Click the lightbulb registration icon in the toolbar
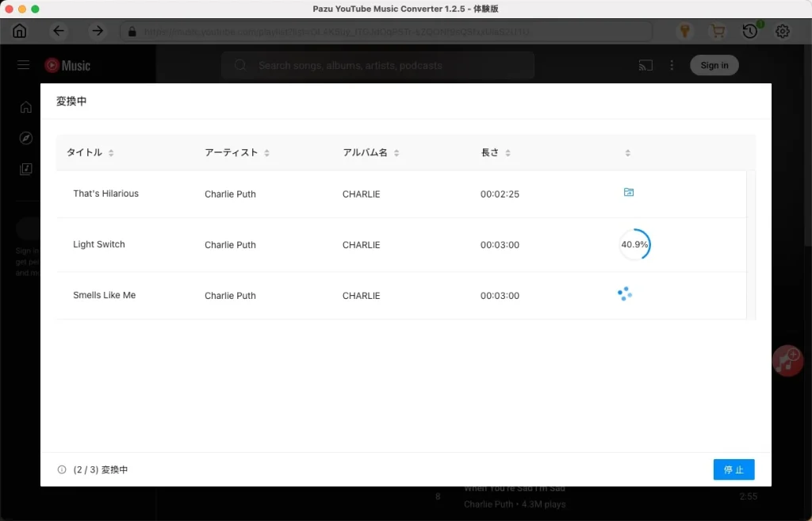Screen dimensions: 812x521 click(685, 30)
